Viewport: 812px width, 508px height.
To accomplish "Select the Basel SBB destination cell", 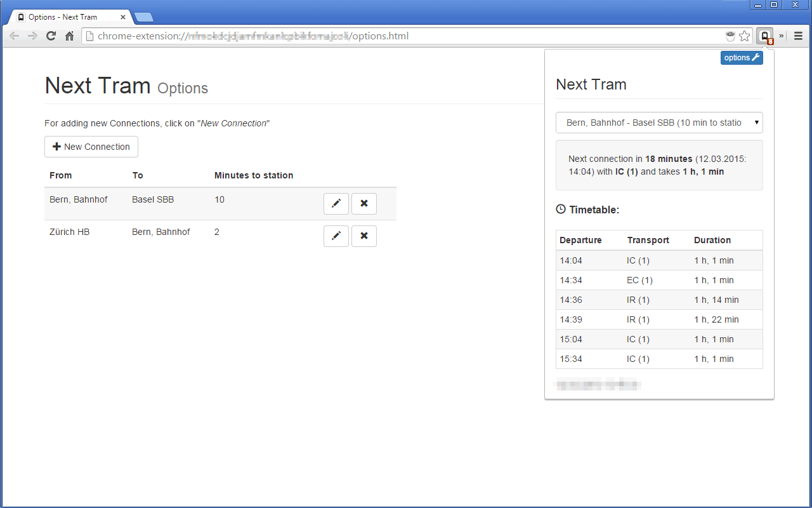I will [153, 199].
